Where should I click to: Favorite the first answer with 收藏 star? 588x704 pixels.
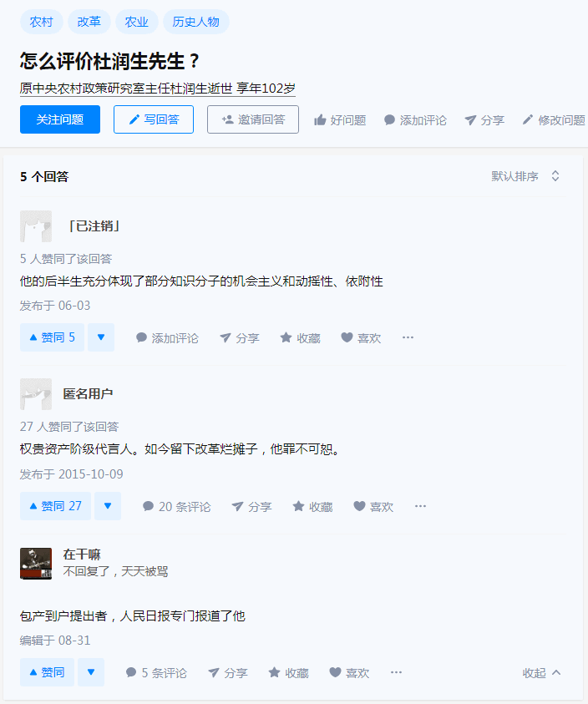(300, 337)
